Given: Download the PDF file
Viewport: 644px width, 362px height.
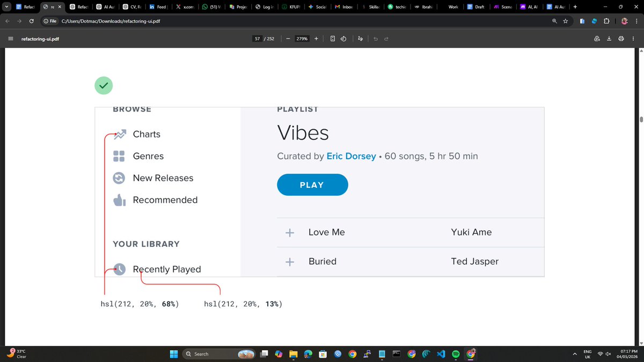Looking at the screenshot, I should tap(609, 39).
